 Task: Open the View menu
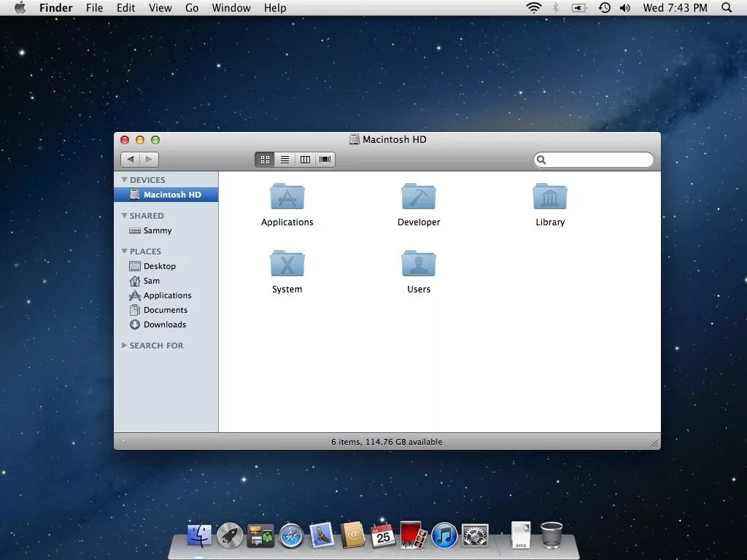click(x=160, y=7)
